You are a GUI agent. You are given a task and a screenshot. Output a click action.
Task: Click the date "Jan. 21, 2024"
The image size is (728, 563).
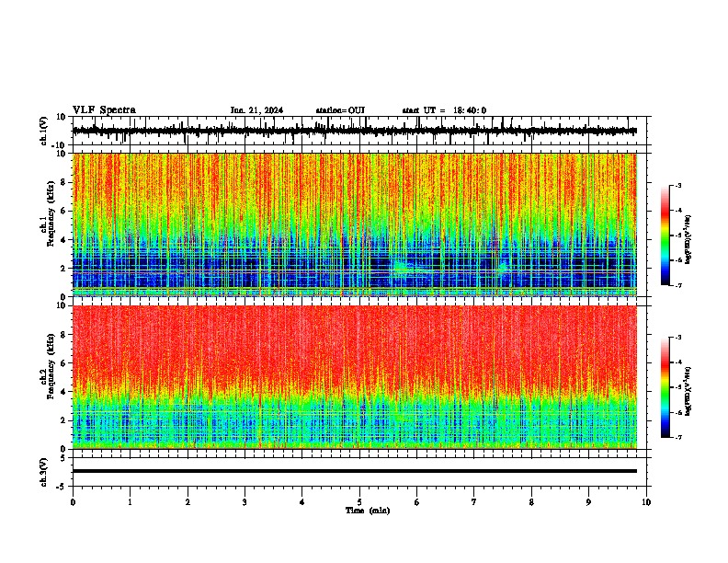point(256,110)
